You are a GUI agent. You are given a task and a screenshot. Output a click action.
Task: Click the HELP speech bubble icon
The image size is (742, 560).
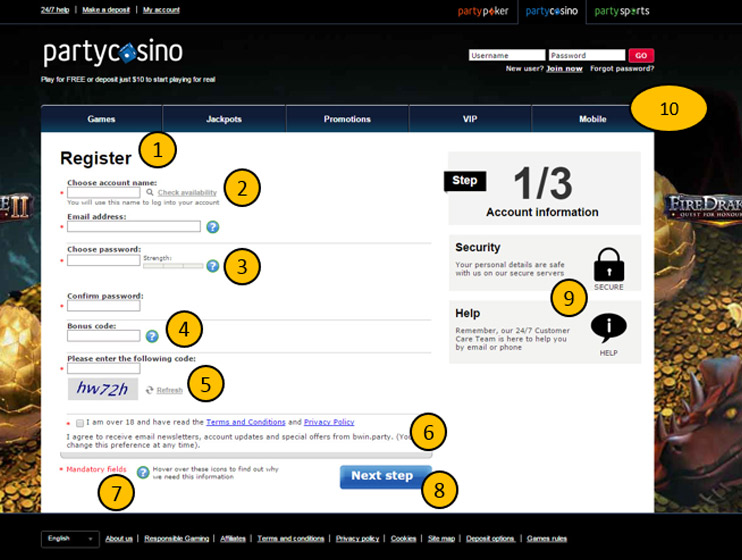pyautogui.click(x=608, y=328)
